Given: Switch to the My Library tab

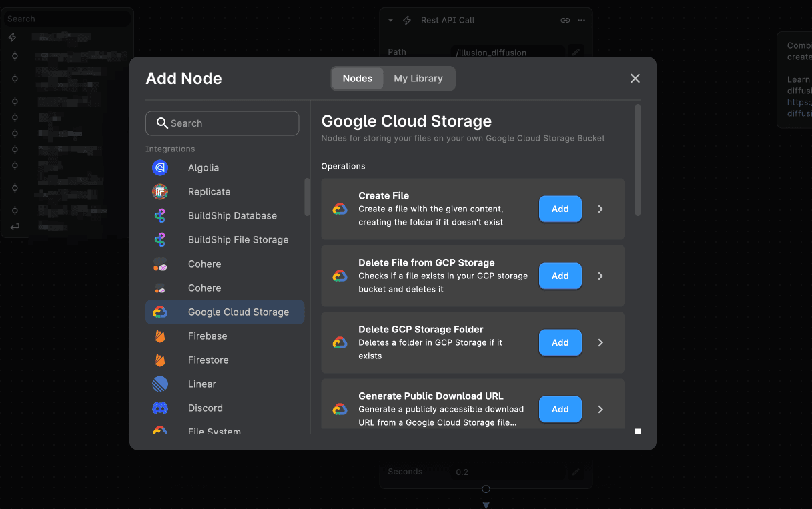Looking at the screenshot, I should click(418, 78).
